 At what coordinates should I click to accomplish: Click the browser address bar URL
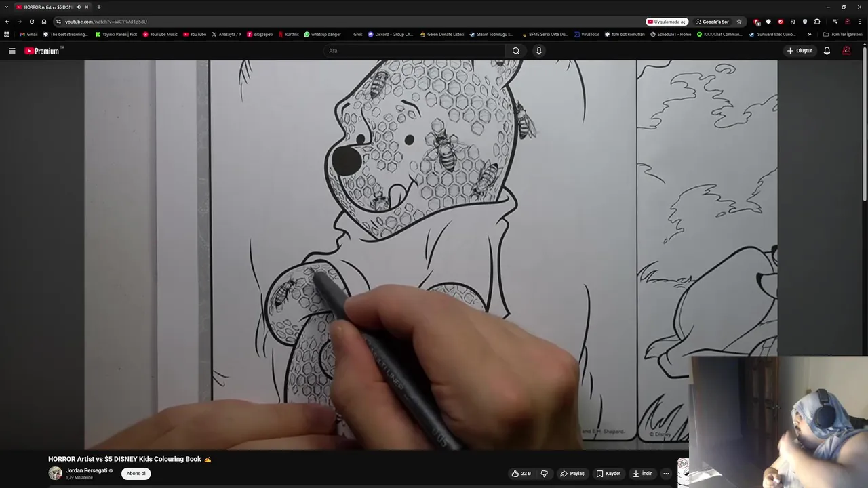(x=106, y=22)
